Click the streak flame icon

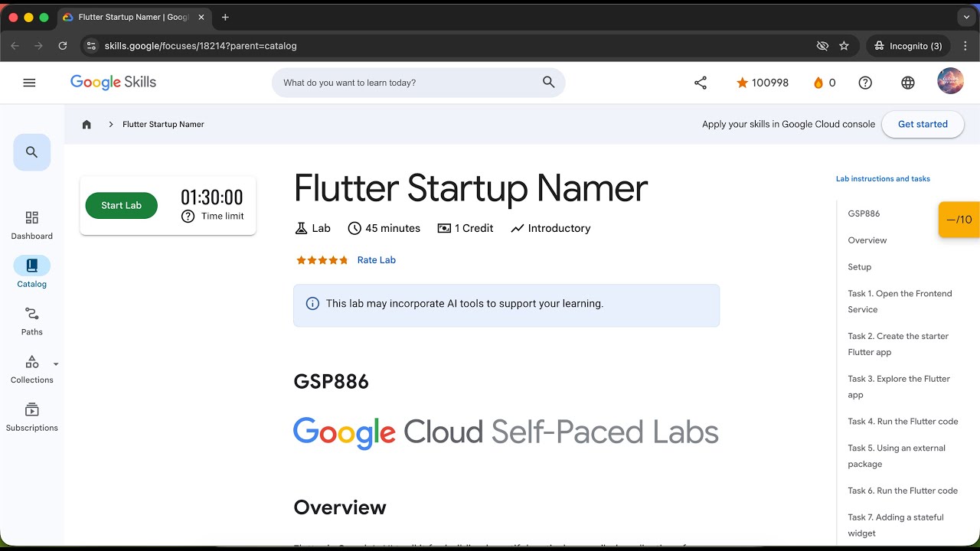click(x=818, y=83)
